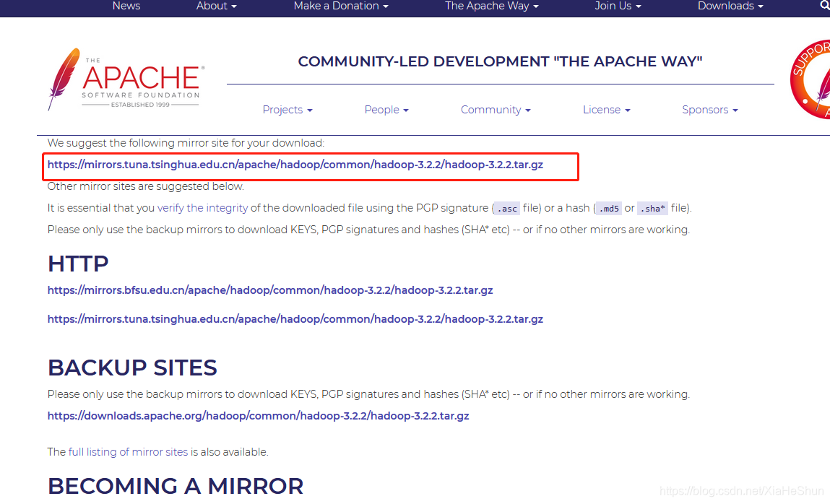Click the COMMUNITY-LED DEVELOPMENT banner title
Screen dimensions: 830x504
(500, 61)
